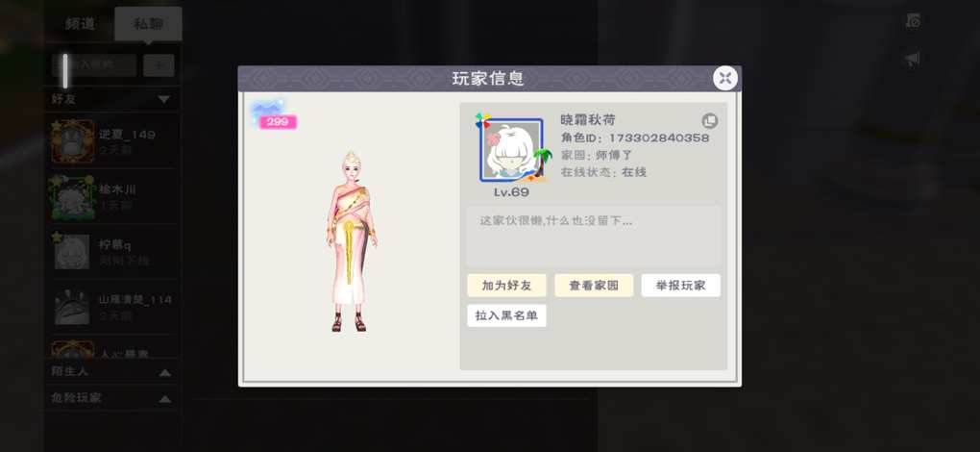Viewport: 980px width, 452px height.
Task: Open friend 逆夏_149's avatar
Action: point(72,141)
